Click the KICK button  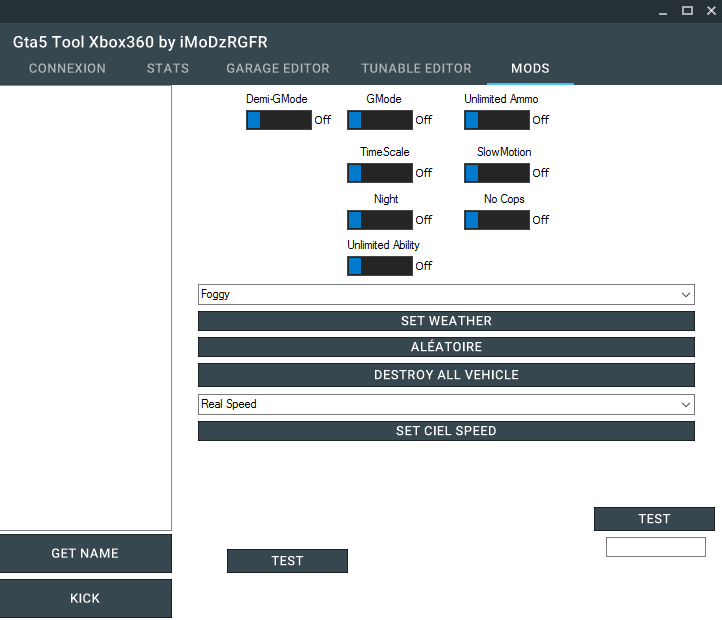point(85,598)
